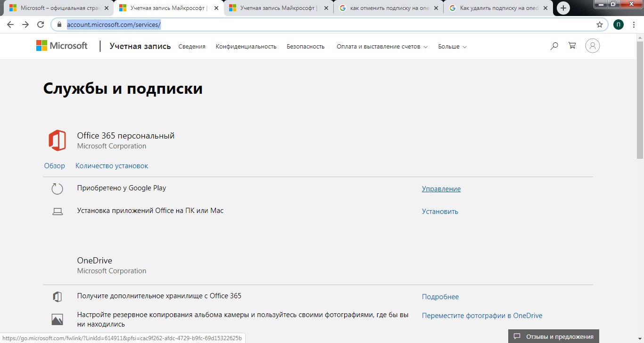The image size is (644, 343).
Task: Click 'Office 365 персональный' title text
Action: [126, 136]
